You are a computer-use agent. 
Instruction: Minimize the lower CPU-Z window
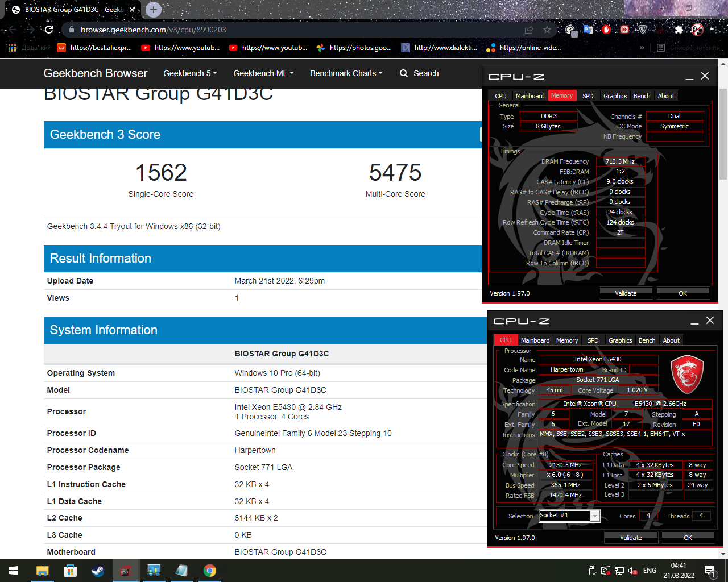pos(694,321)
